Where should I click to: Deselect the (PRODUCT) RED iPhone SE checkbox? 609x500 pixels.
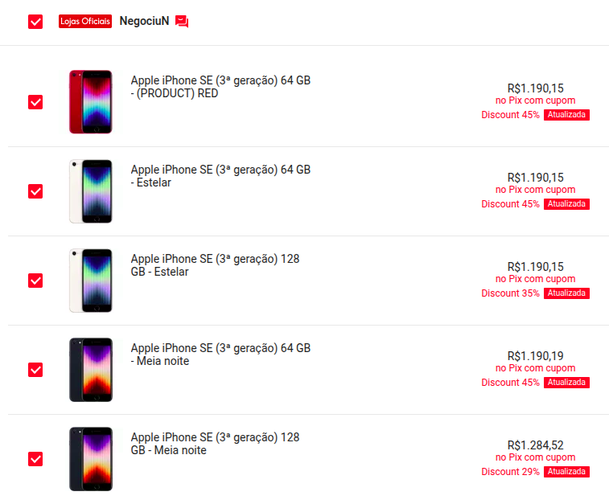pos(35,102)
